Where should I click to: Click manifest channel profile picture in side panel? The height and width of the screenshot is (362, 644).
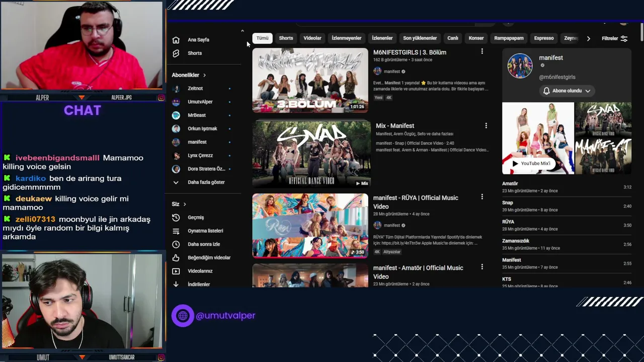click(520, 66)
